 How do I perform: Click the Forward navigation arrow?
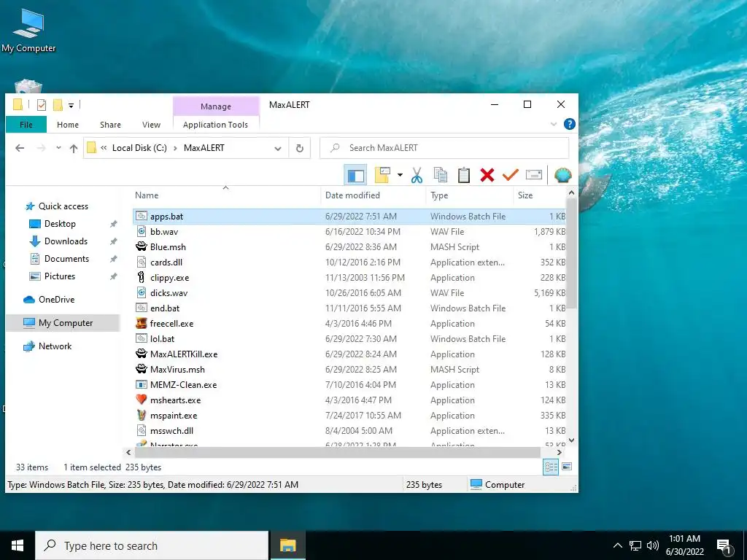[x=42, y=148]
